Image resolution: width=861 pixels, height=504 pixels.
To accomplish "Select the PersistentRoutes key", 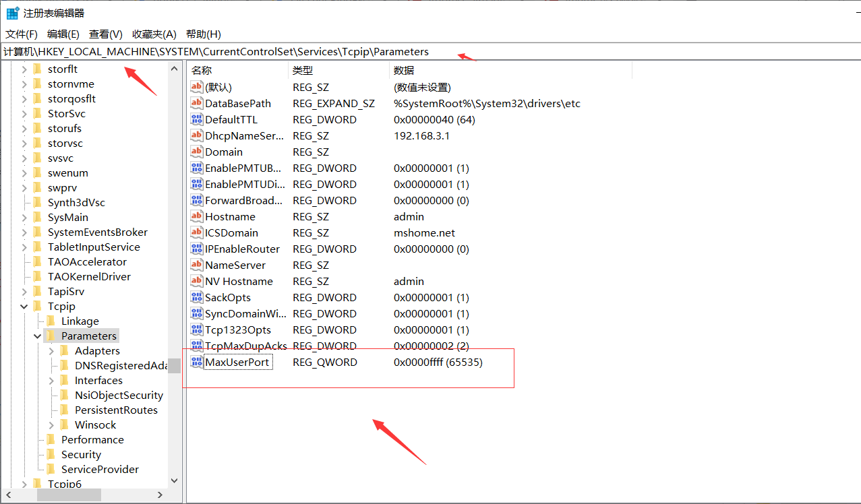I will point(116,410).
